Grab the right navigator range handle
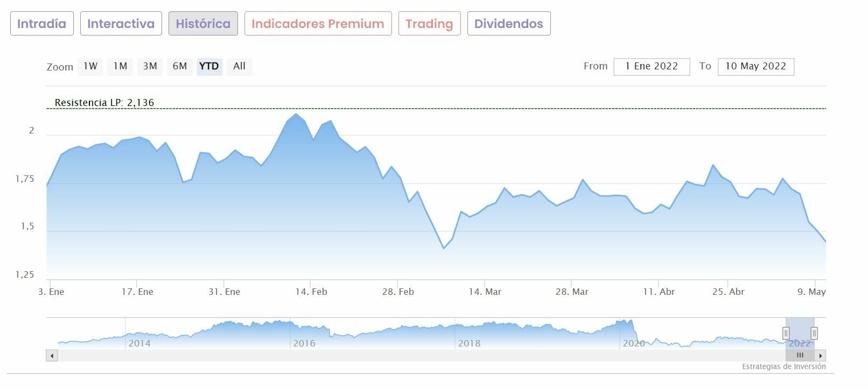 coord(814,334)
